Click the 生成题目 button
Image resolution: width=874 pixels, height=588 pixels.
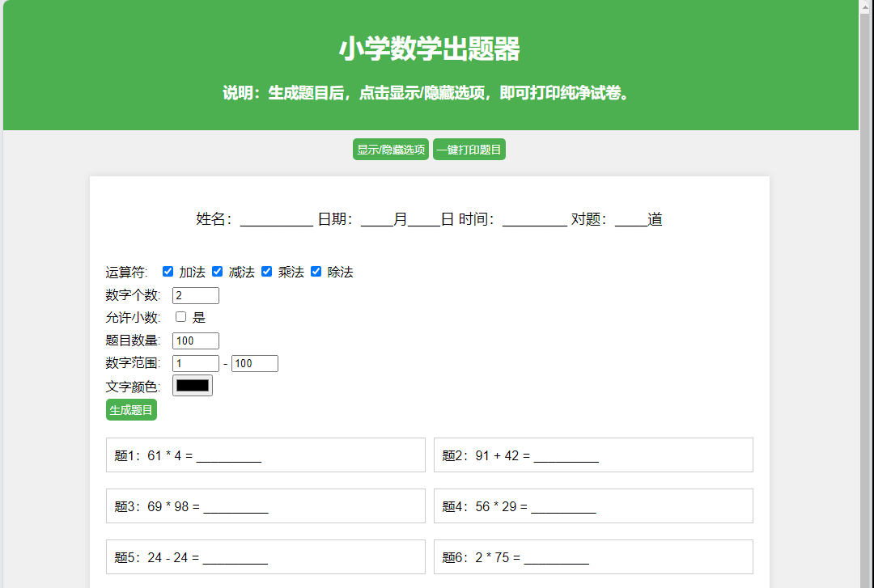[x=132, y=409]
